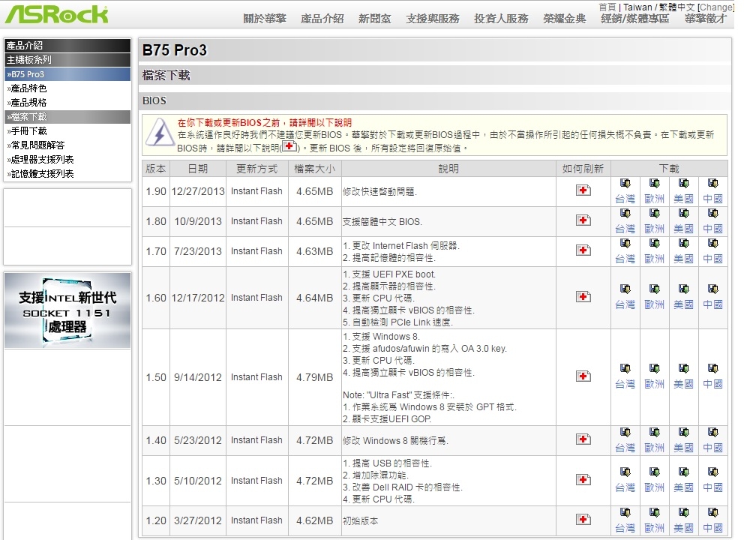Click 主機板系列 sidebar header

(x=67, y=60)
